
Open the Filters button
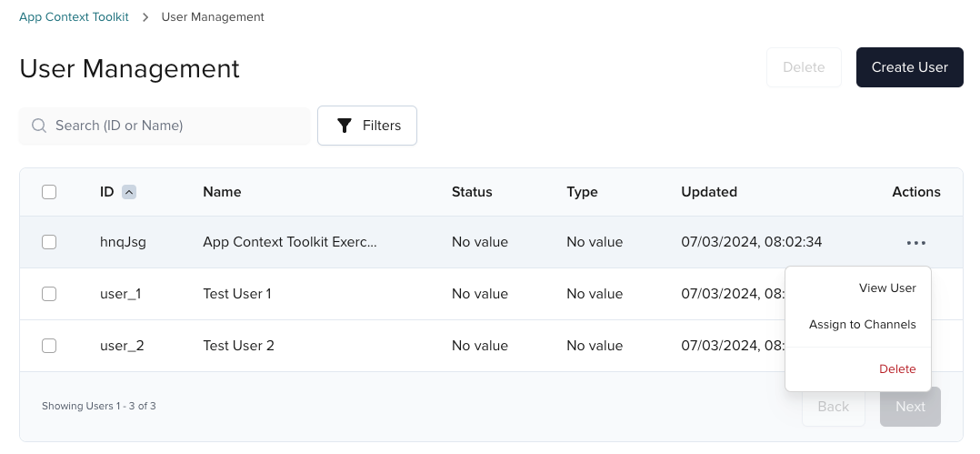point(367,126)
